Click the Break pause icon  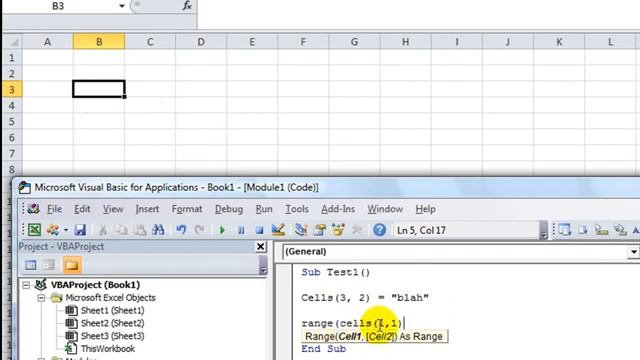point(241,230)
